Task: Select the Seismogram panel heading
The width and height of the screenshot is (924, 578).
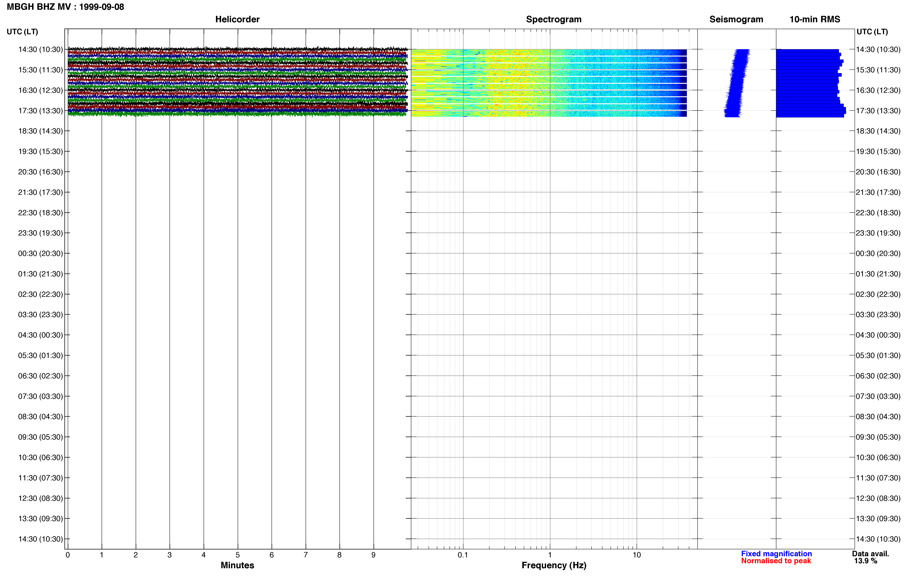Action: pyautogui.click(x=736, y=19)
